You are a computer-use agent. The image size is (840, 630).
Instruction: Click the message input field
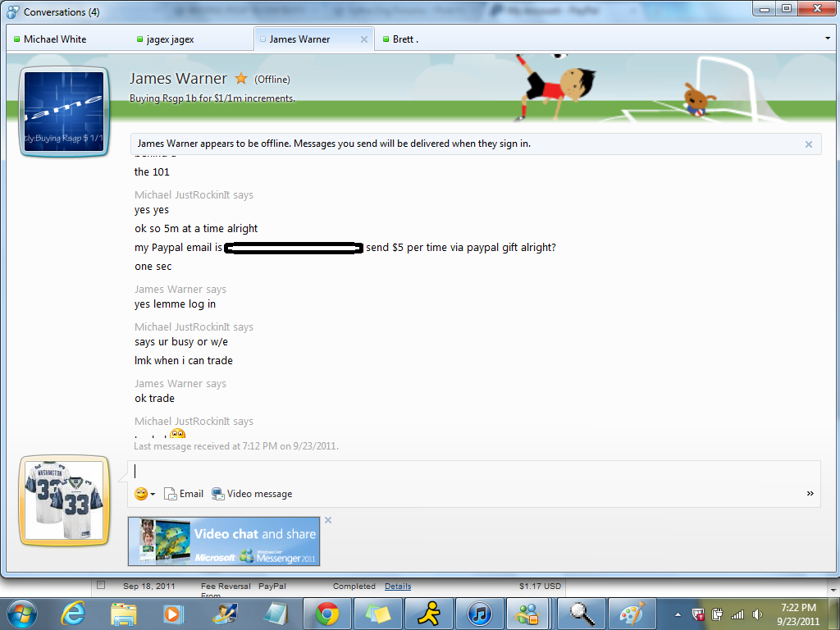[473, 472]
